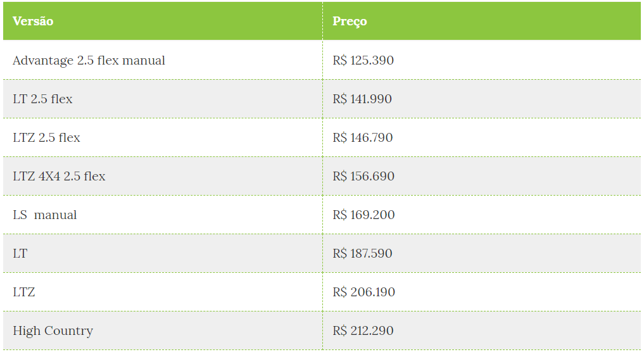The width and height of the screenshot is (644, 352).
Task: Click the Preço column header
Action: (482, 21)
